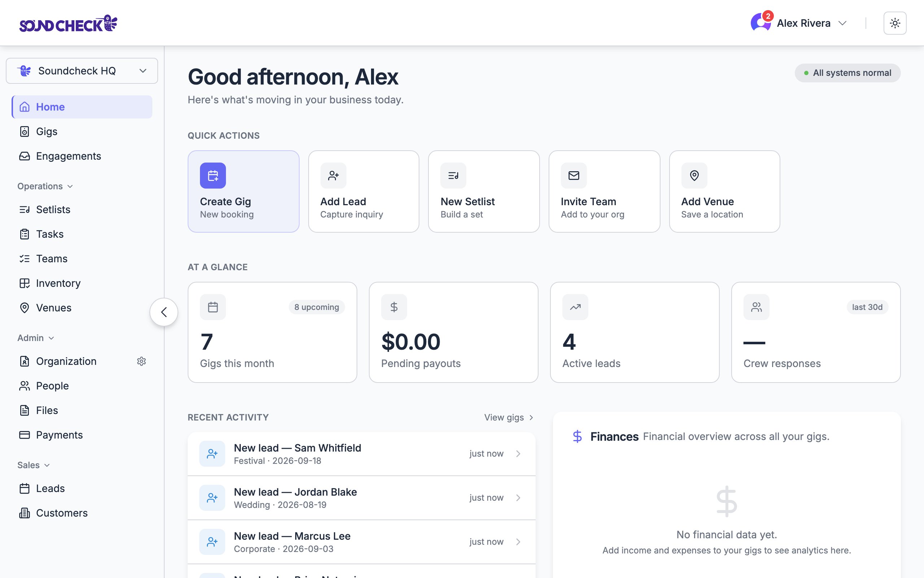Open the Sam Whitfield lead activity row
Viewport: 924px width, 578px height.
pos(361,454)
